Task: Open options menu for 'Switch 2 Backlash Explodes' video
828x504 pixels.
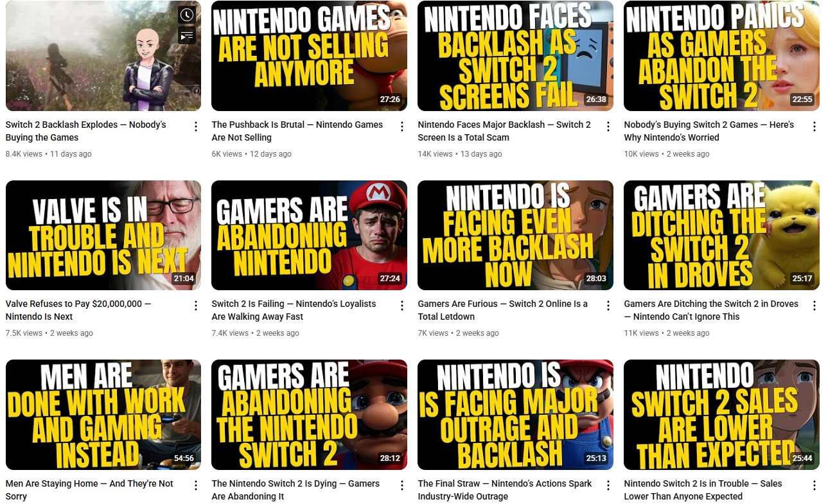Action: click(x=196, y=126)
